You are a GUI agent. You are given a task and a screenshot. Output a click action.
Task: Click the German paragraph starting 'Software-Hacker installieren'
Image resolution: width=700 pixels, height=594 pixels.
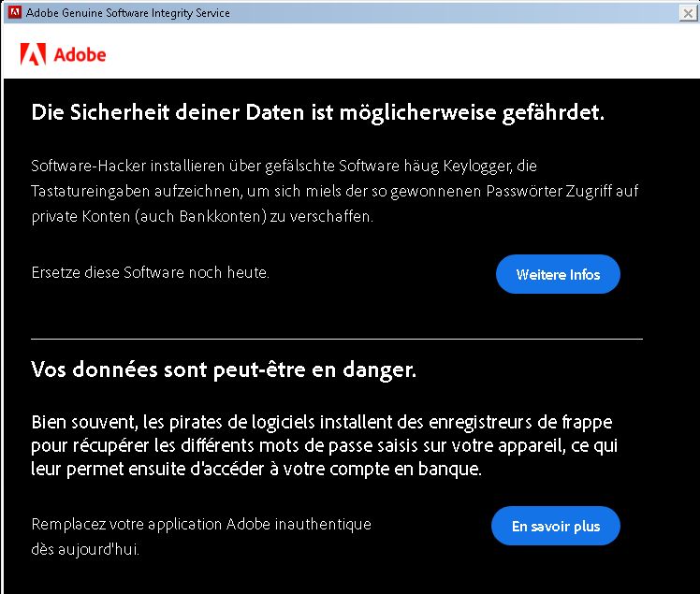point(335,191)
